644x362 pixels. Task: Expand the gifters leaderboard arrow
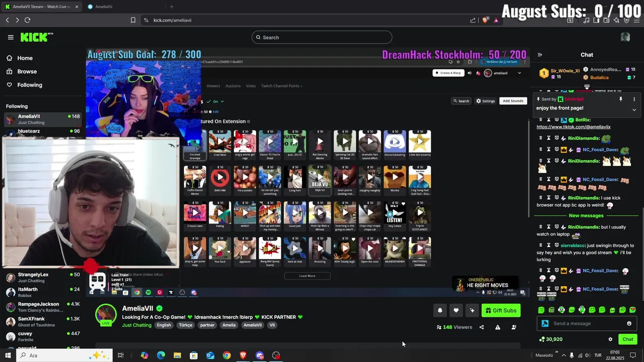587,87
